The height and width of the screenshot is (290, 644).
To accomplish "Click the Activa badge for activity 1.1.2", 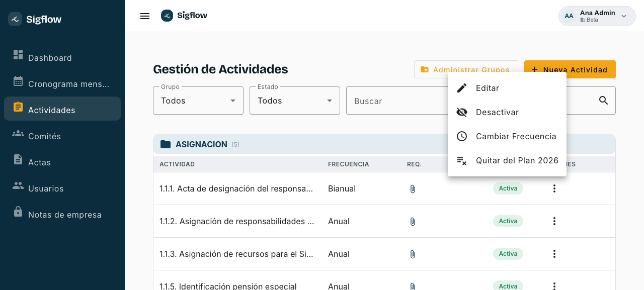I will 508,221.
